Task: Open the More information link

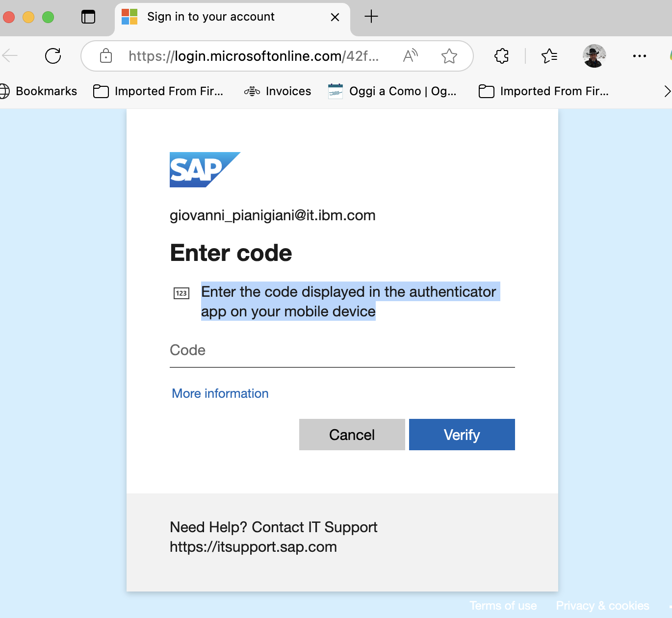Action: [x=220, y=393]
